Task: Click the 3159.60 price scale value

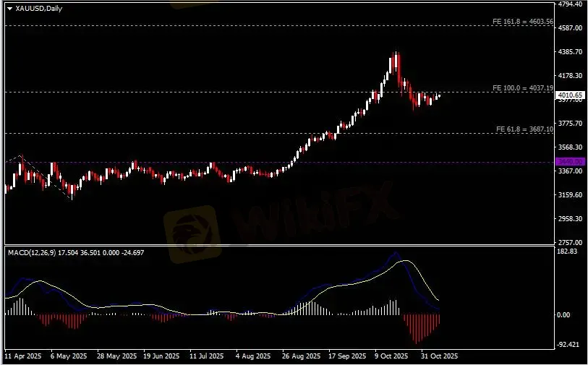Action: tap(571, 195)
